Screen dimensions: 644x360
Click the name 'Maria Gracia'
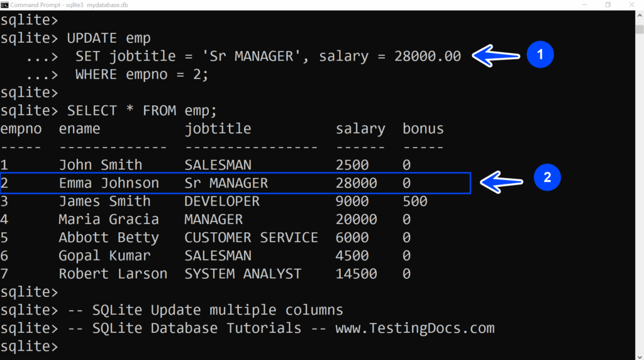click(x=109, y=220)
